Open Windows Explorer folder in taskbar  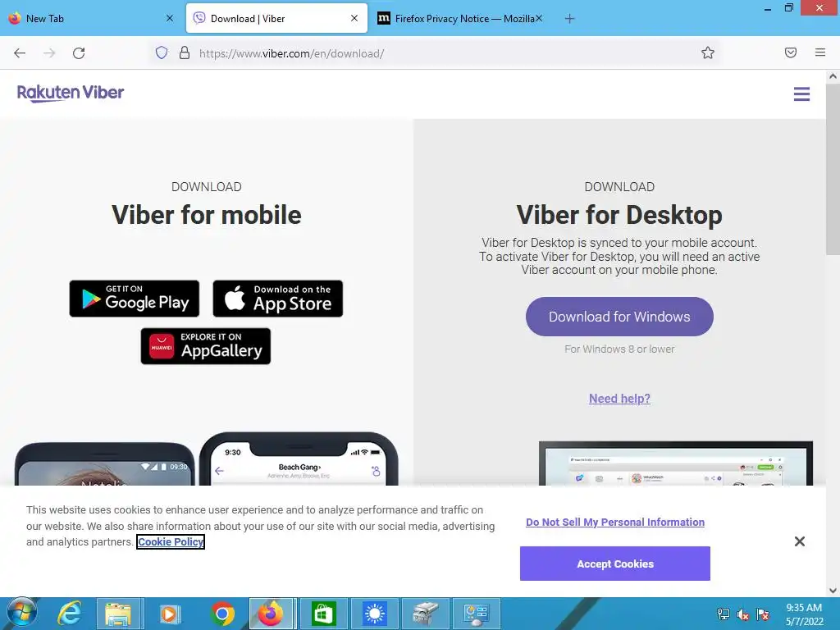click(118, 614)
